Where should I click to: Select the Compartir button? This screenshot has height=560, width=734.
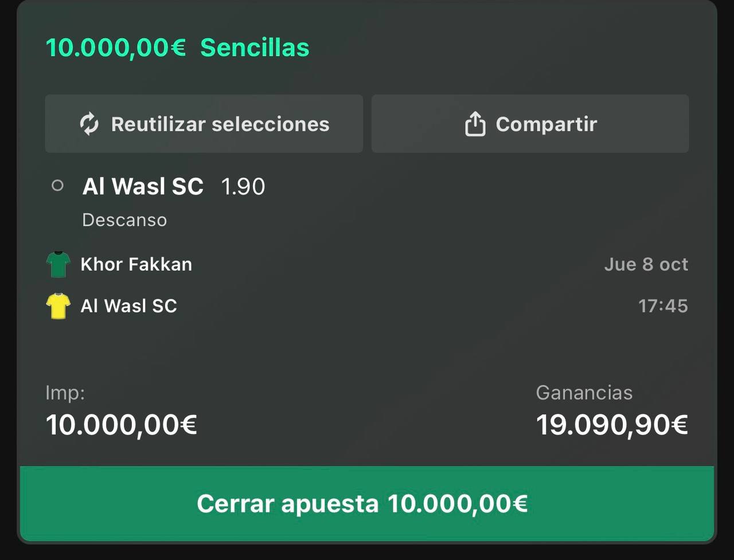(530, 124)
